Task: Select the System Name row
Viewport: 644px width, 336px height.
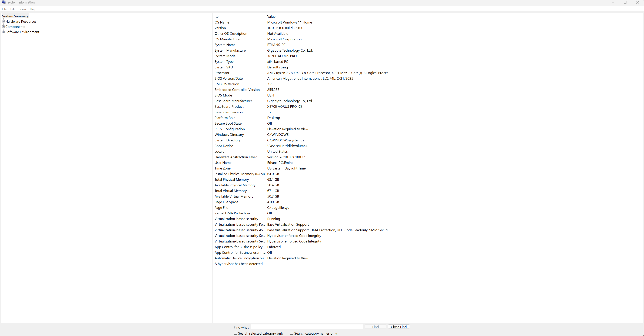Action: pyautogui.click(x=302, y=45)
